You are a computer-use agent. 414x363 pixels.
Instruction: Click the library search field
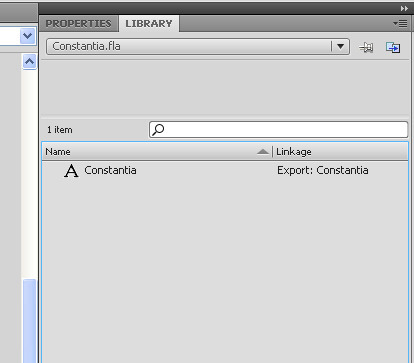(x=278, y=129)
